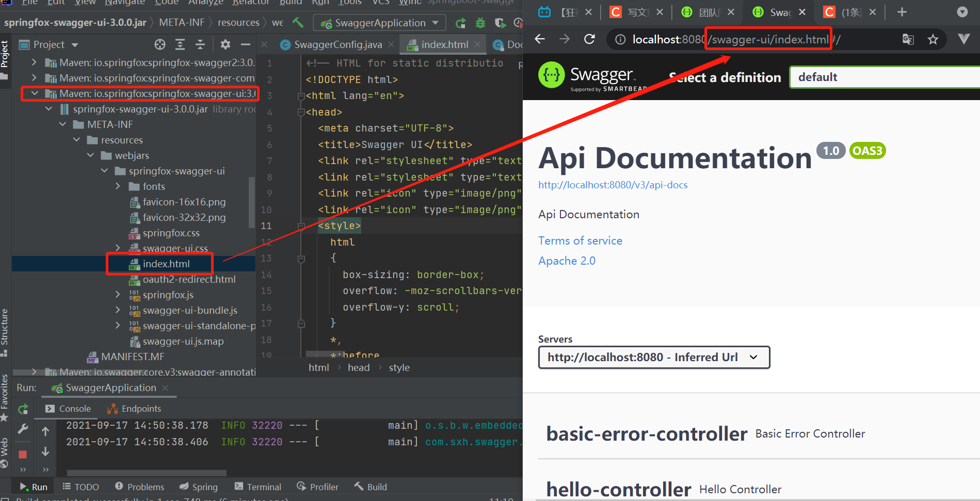
Task: Click the Build hammer icon in toolbar
Action: (298, 22)
